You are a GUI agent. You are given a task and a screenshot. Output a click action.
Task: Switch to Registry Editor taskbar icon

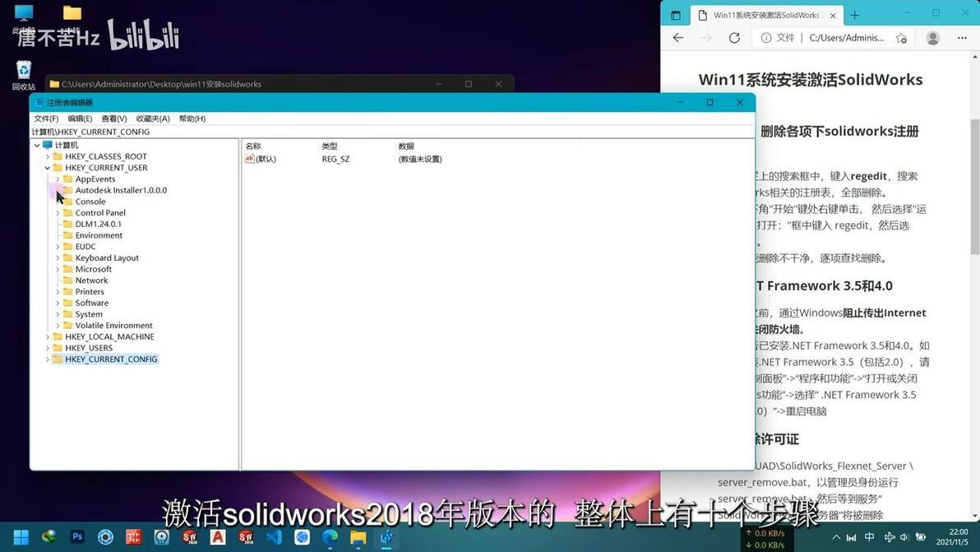point(386,537)
